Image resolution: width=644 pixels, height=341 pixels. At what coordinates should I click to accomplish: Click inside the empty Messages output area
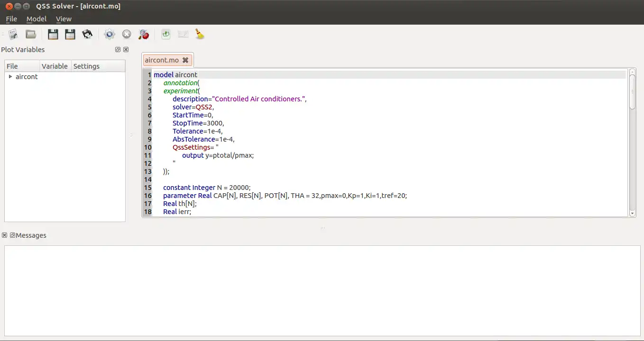click(322, 291)
